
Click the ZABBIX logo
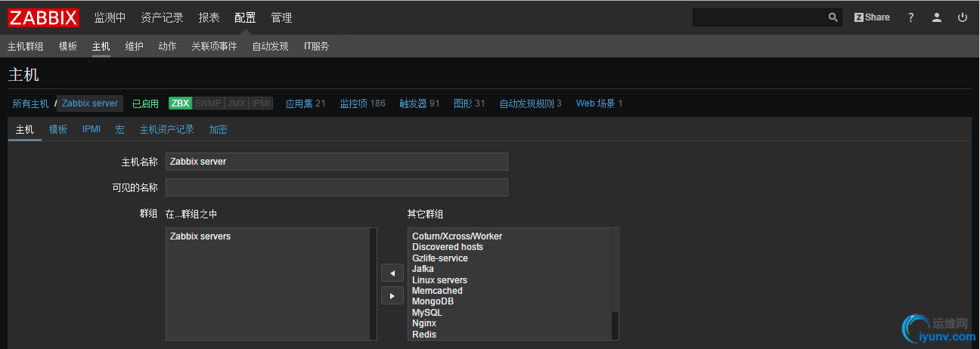click(44, 17)
